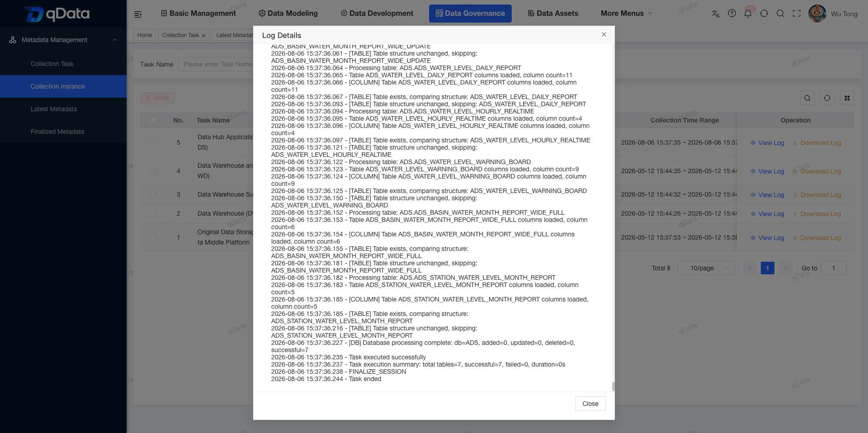
Task: Select page 1 in pagination
Action: pos(767,268)
